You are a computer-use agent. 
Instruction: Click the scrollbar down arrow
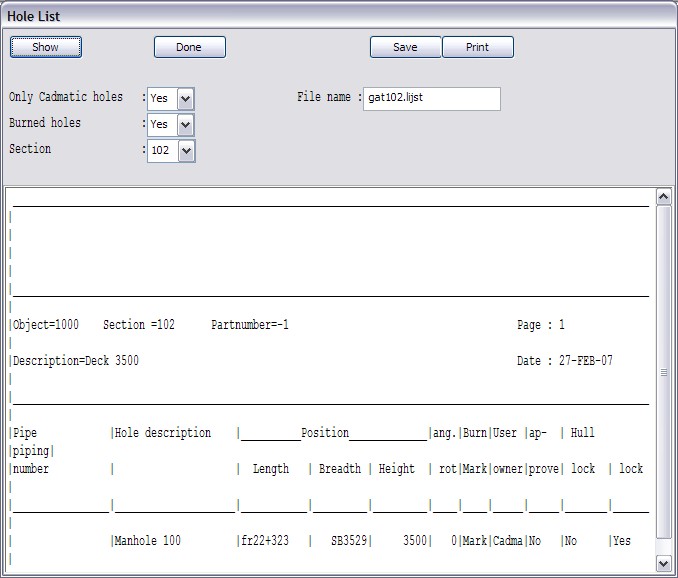pos(663,562)
